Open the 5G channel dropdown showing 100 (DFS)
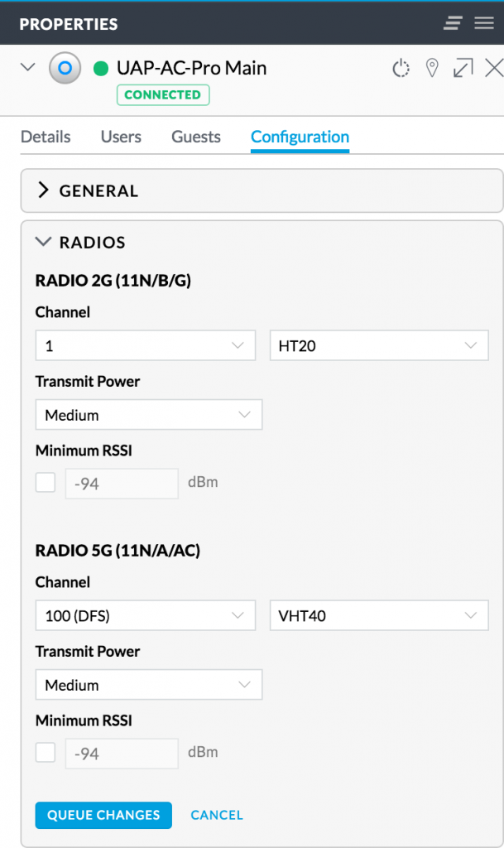Screen dimensions: 504x848 pos(145,616)
